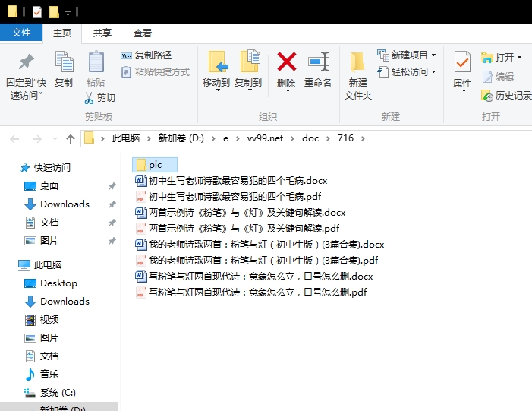Screen dimensions: 532x411
Task: Click the Delete red X icon
Action: click(x=286, y=62)
